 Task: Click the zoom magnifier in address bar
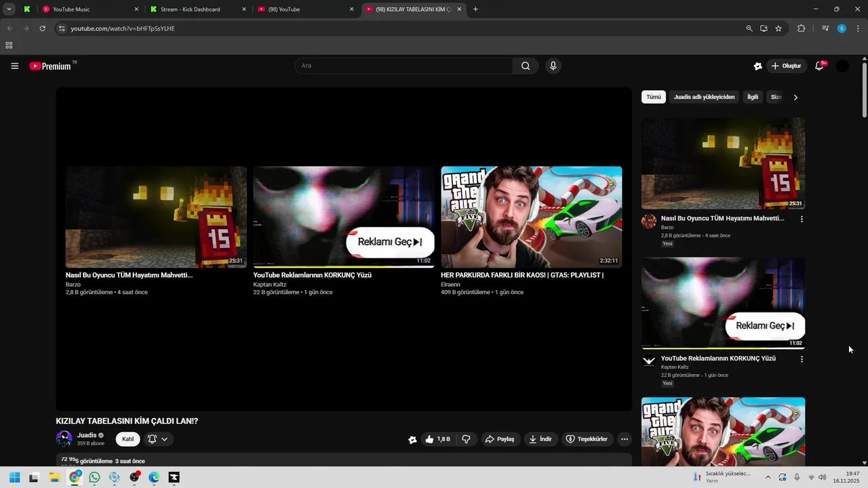point(749,28)
